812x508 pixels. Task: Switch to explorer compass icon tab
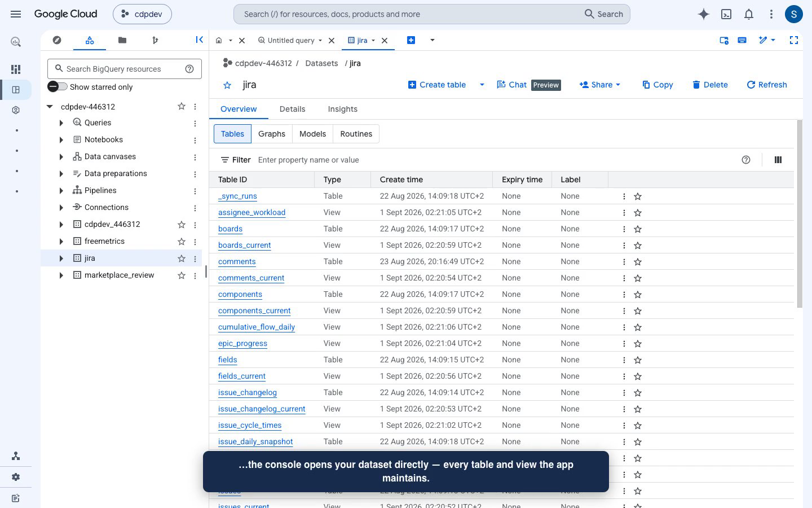pyautogui.click(x=57, y=40)
